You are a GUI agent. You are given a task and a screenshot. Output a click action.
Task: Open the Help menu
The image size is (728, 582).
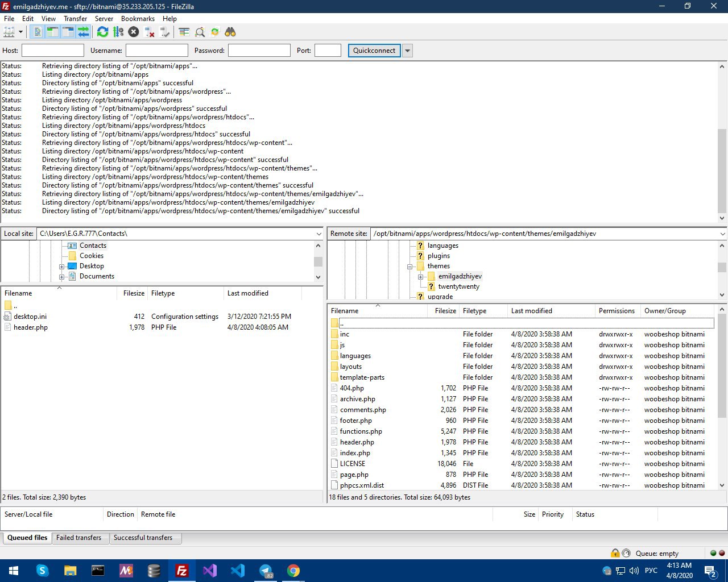click(169, 19)
